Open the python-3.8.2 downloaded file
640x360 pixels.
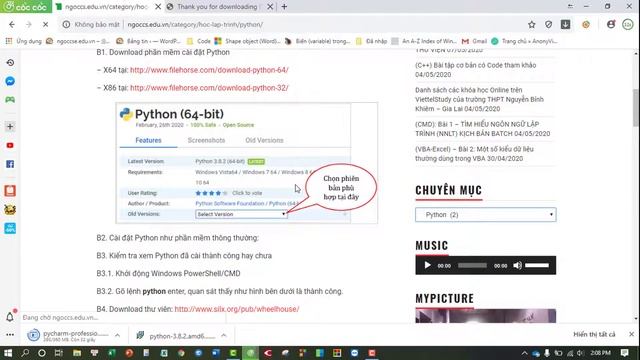click(176, 336)
